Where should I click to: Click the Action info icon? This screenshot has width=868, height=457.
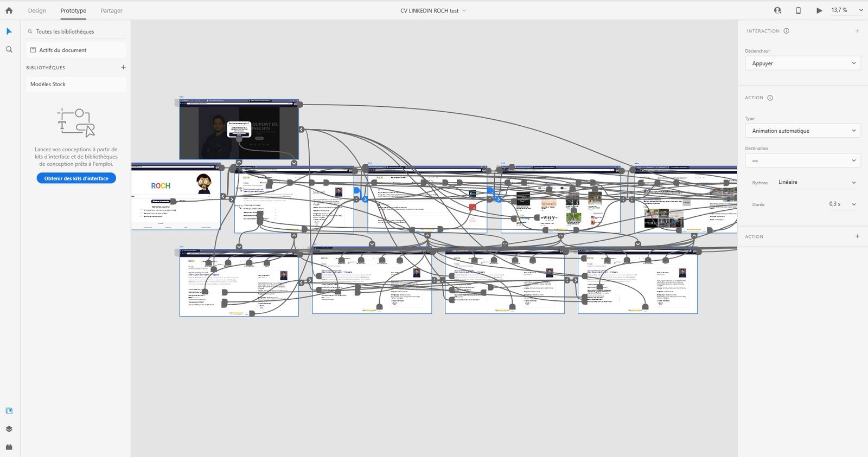click(x=770, y=98)
